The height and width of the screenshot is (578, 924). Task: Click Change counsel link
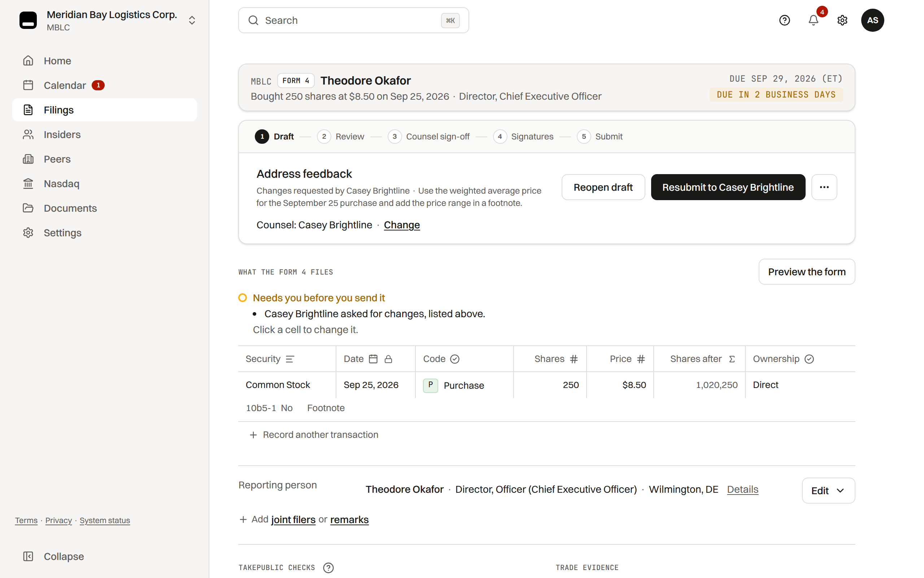pos(402,225)
